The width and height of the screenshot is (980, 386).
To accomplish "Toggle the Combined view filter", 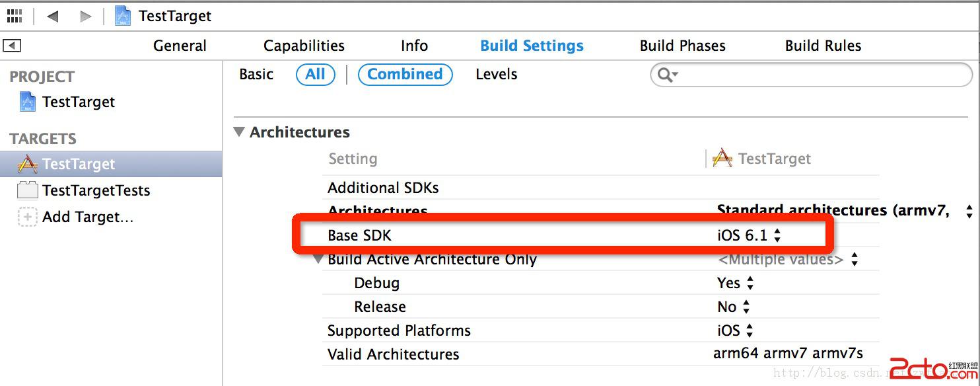I will 405,74.
